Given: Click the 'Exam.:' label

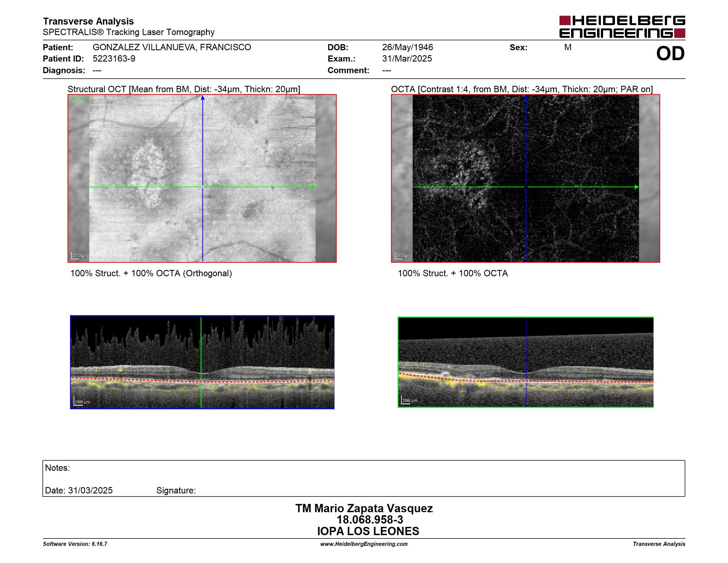Looking at the screenshot, I should coord(341,59).
